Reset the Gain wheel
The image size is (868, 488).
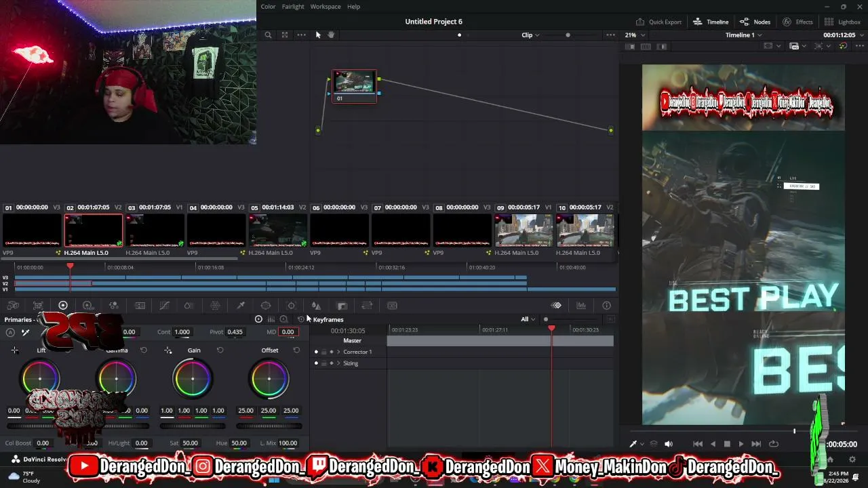(220, 350)
